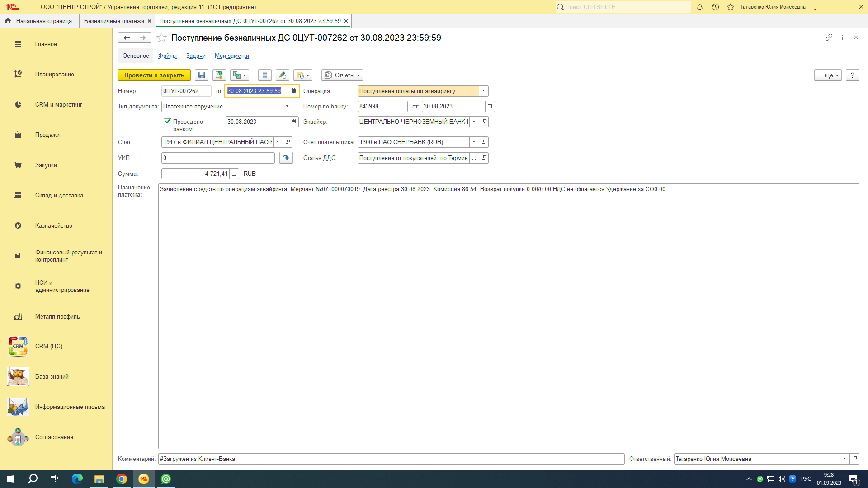Viewport: 868px width, 488px height.
Task: Open the notifications bell icon
Action: (699, 7)
